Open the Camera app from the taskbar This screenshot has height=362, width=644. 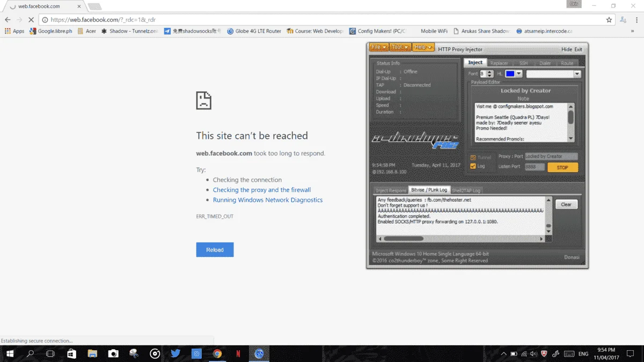click(113, 353)
